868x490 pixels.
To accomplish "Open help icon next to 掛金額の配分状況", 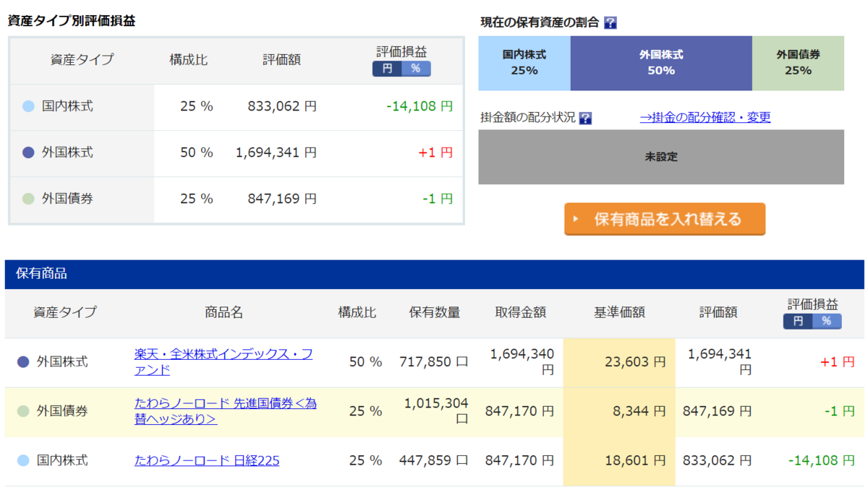I will pyautogui.click(x=585, y=118).
